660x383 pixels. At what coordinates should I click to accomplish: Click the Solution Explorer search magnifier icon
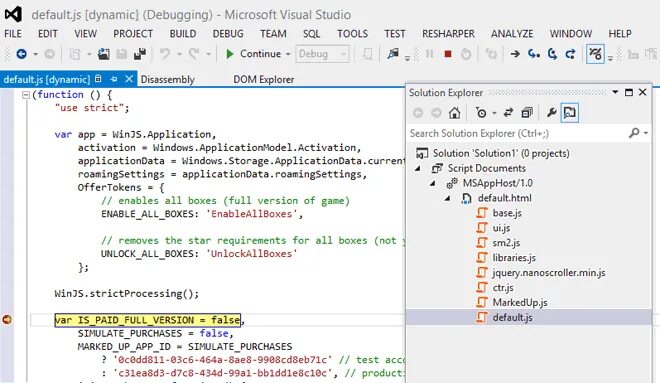(634, 133)
